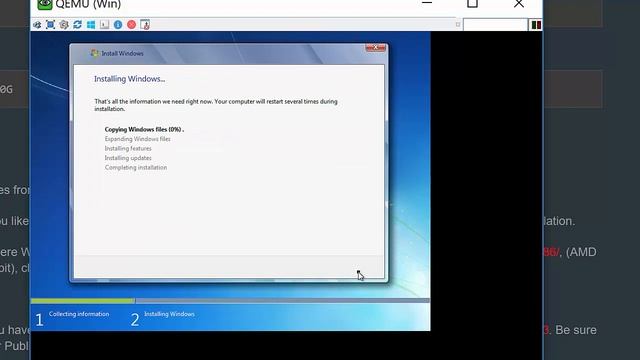Click the gray monitor toolbar icon
The image size is (640, 360).
[x=104, y=25]
